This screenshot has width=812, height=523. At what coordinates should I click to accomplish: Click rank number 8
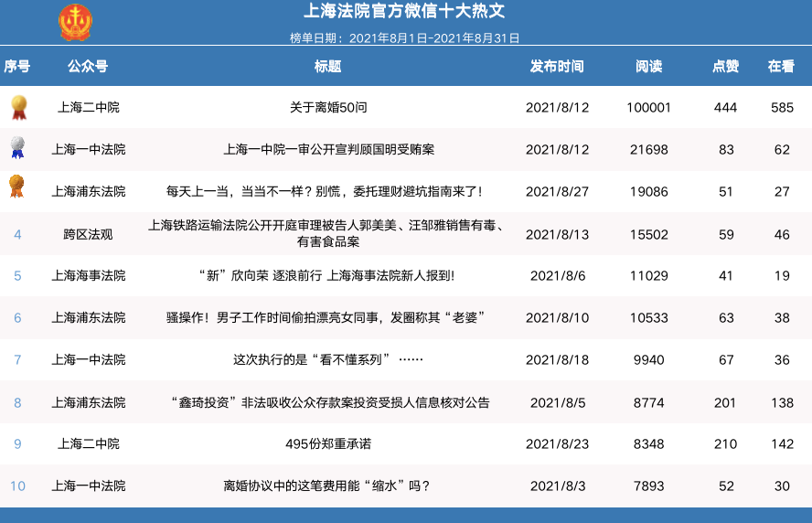point(17,402)
